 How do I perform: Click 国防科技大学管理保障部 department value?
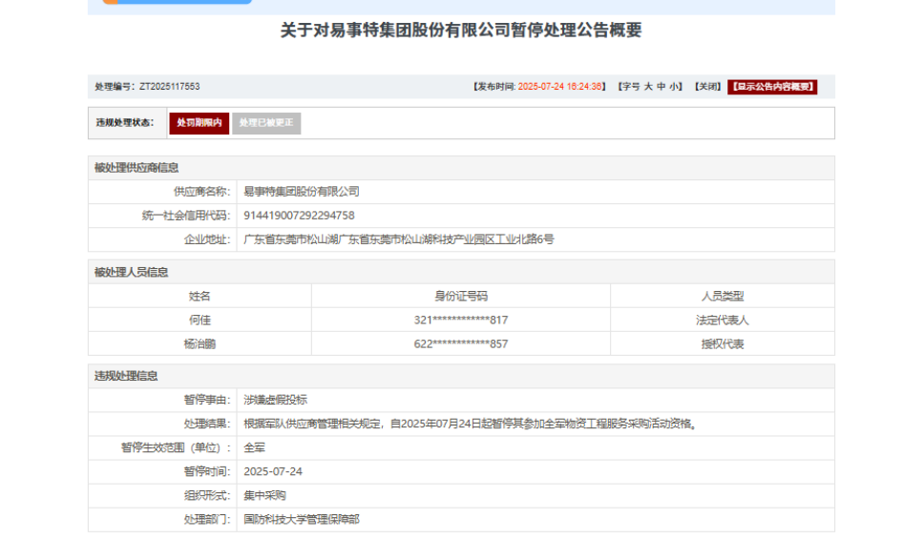(301, 519)
